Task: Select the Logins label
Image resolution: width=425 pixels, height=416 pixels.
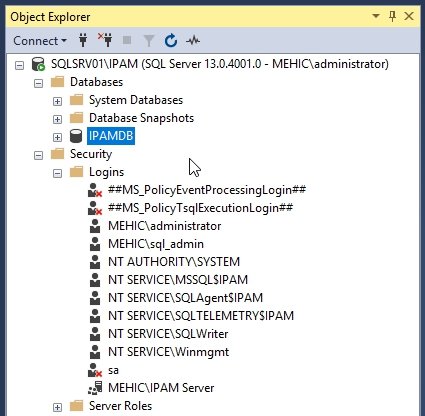Action: [106, 172]
